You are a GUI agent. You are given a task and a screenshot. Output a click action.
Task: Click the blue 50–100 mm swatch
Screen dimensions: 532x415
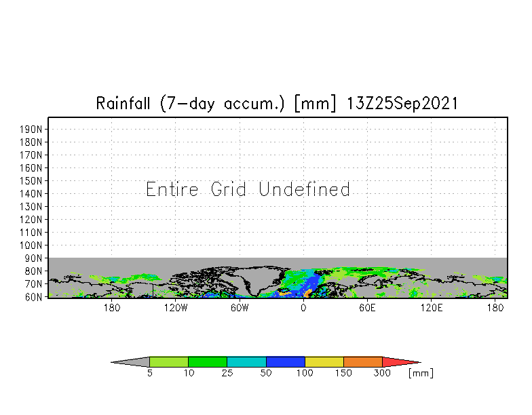click(285, 362)
